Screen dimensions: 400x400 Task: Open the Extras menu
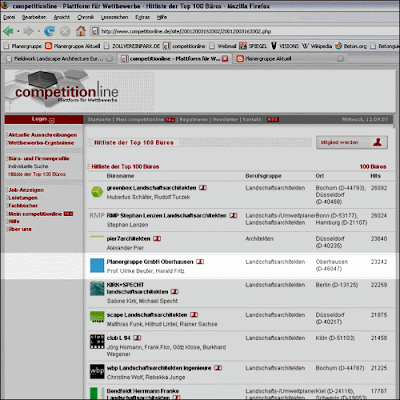142,17
